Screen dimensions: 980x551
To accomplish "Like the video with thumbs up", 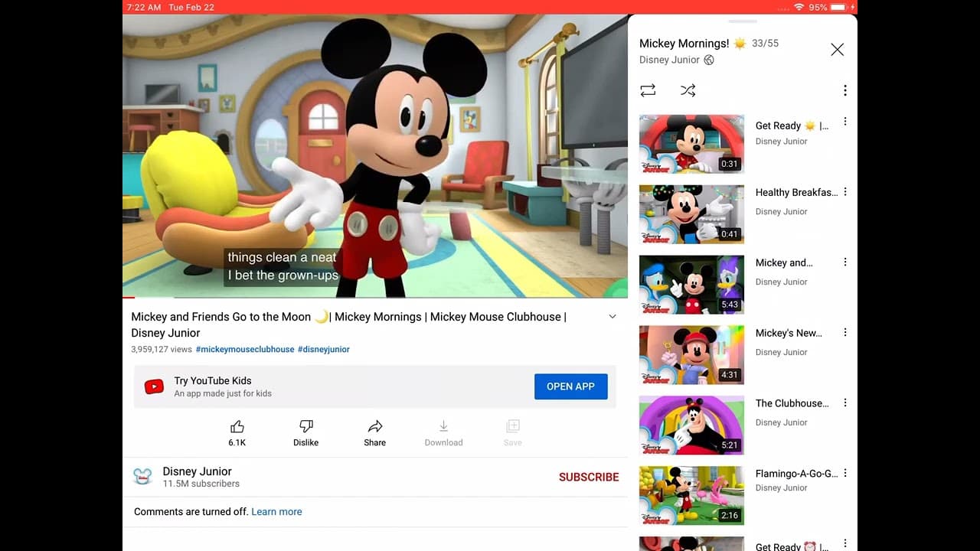I will 237,426.
